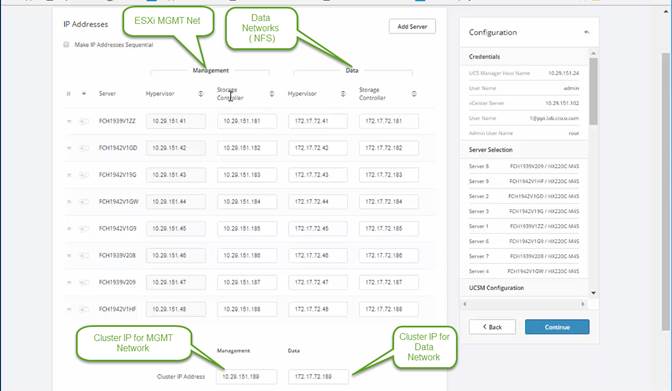
Task: Grab the reorder handle for server FCH1939V208
Action: (69, 256)
